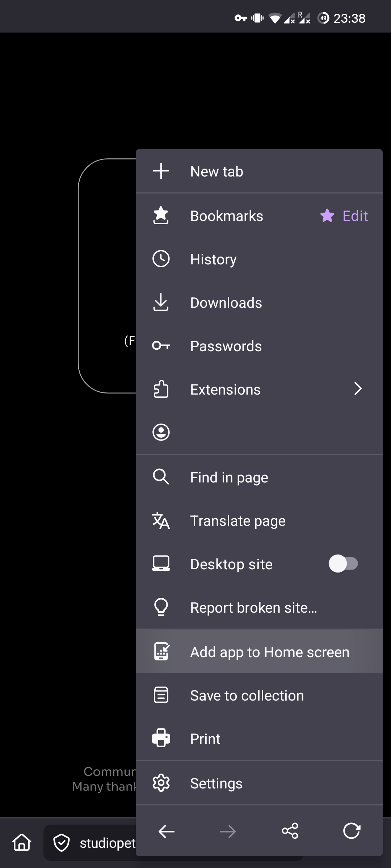Image resolution: width=391 pixels, height=868 pixels.
Task: Tap the tracking protection shield icon
Action: coord(62,843)
